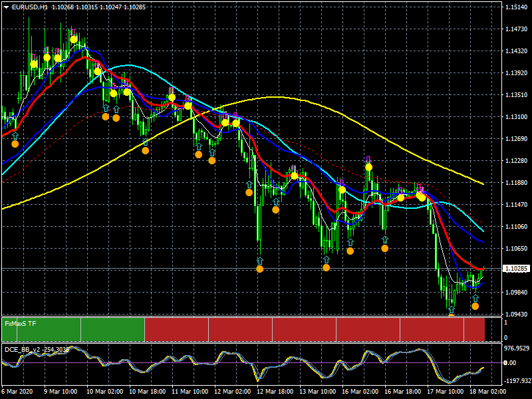Click the yellow dot on the 13 Mar 10:00 gridline
The height and width of the screenshot is (399, 532).
(294, 176)
